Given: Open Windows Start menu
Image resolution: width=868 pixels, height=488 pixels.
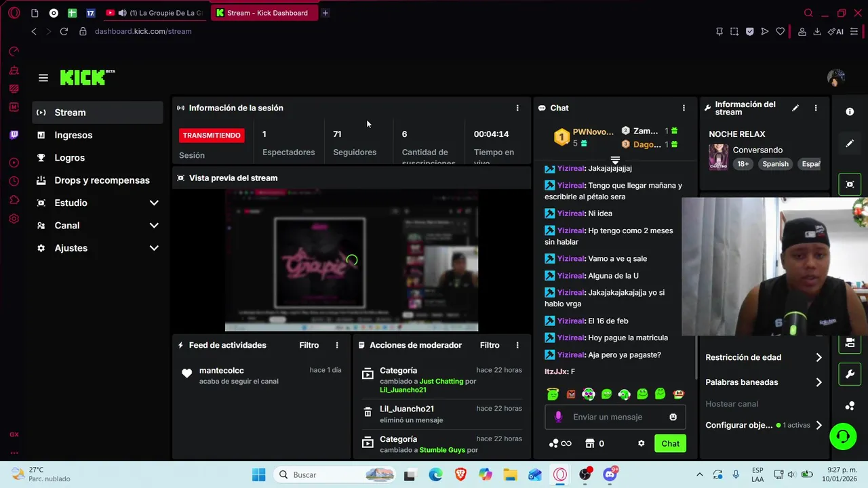Looking at the screenshot, I should point(259,474).
